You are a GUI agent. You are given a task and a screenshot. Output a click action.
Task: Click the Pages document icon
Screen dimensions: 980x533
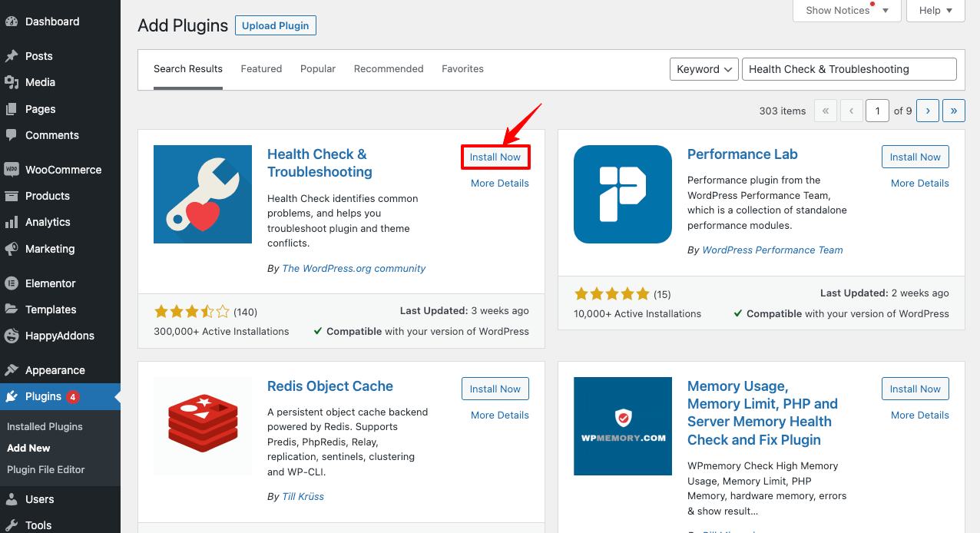(x=12, y=109)
